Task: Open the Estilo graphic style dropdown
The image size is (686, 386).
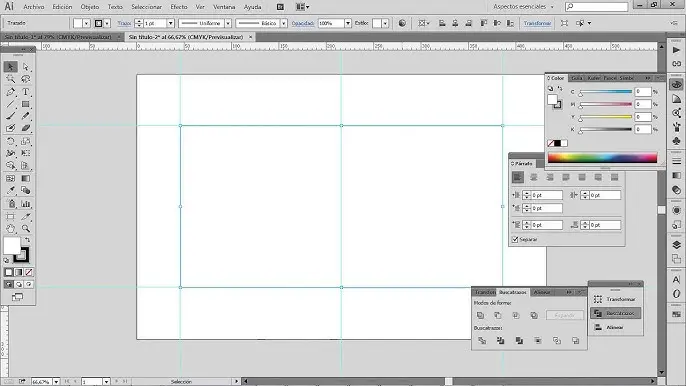Action: coord(385,23)
